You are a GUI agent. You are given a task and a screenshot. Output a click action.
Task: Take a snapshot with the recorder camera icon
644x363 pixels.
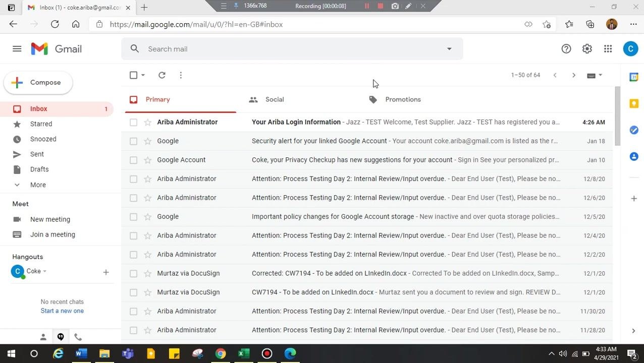[x=395, y=6]
